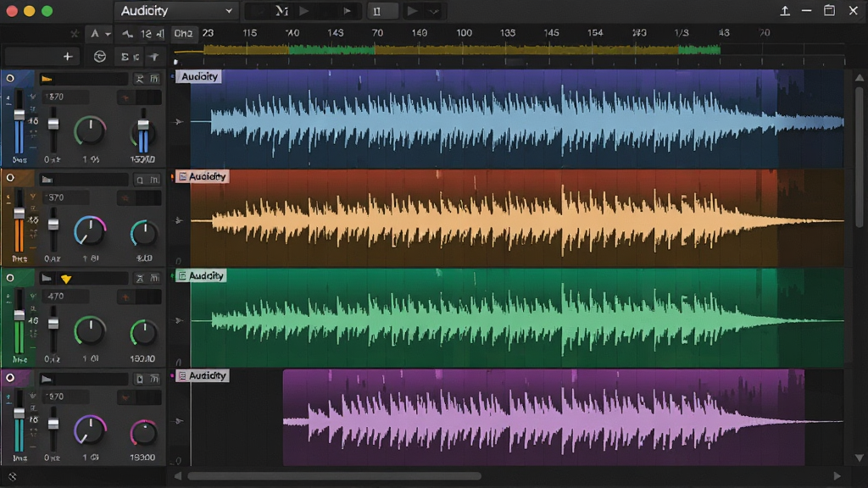The height and width of the screenshot is (488, 868).
Task: Pause playback with the pause button
Action: click(377, 11)
